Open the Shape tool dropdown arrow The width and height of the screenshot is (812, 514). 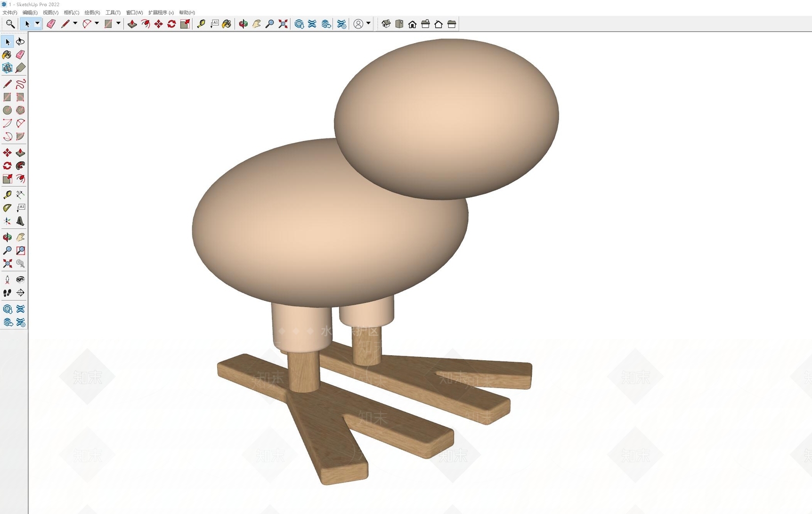click(x=119, y=24)
